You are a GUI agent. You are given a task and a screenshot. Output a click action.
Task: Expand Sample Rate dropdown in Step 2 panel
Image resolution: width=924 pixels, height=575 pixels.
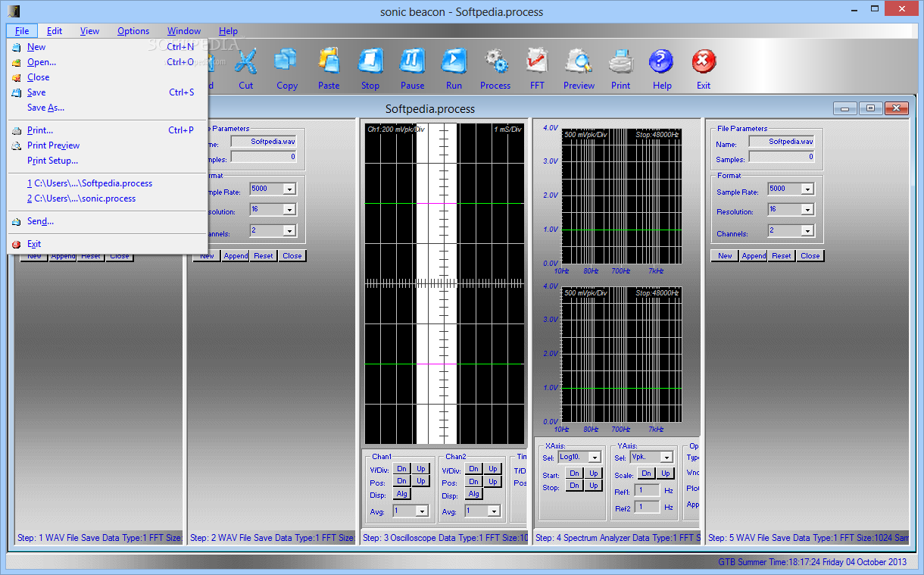coord(289,189)
